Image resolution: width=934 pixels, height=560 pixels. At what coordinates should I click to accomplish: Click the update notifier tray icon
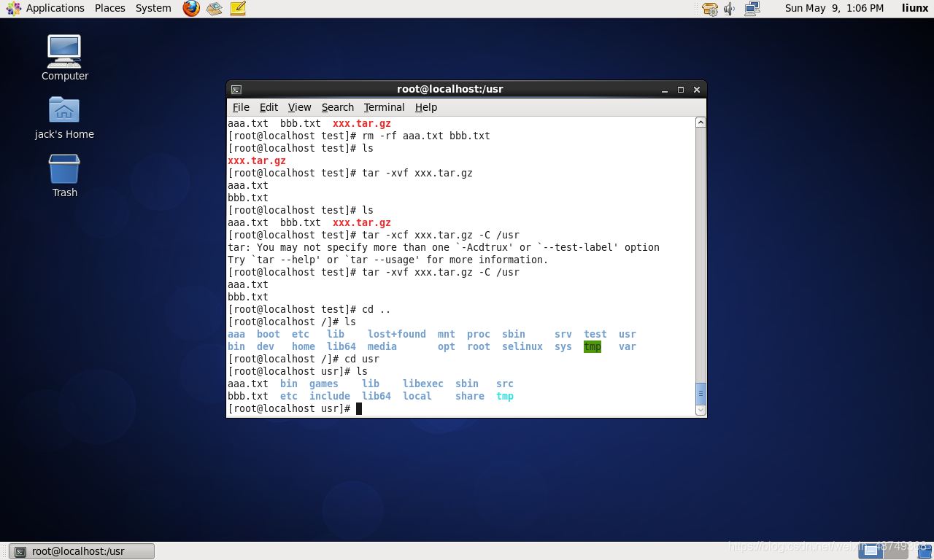coord(709,9)
